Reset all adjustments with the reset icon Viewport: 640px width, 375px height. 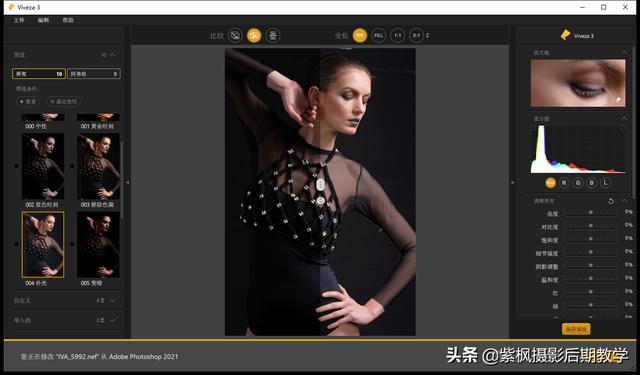pyautogui.click(x=611, y=201)
